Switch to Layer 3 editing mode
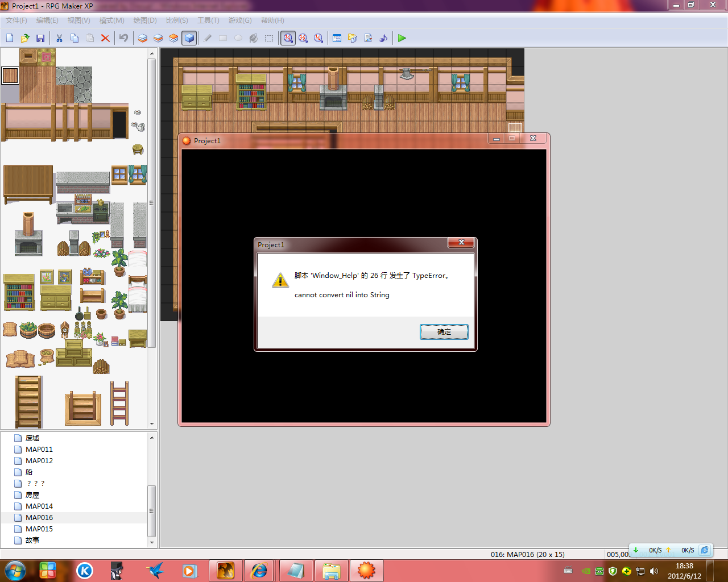 tap(173, 38)
